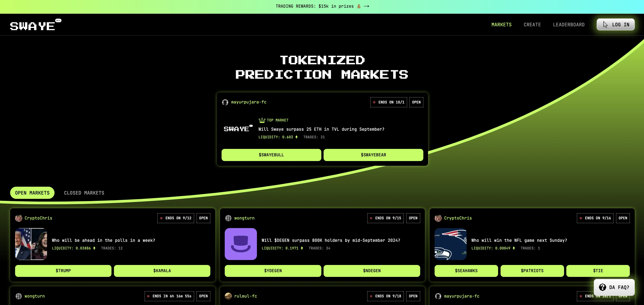Toggle the $TRUMP prediction option
Viewport: 644px width, 305px height.
click(63, 271)
